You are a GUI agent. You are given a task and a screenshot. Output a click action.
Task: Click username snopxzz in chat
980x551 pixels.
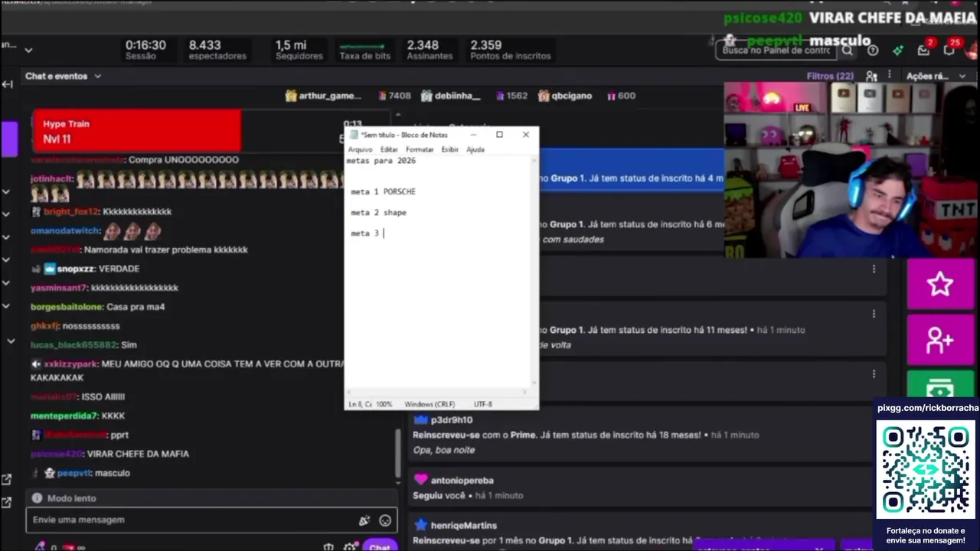(77, 269)
